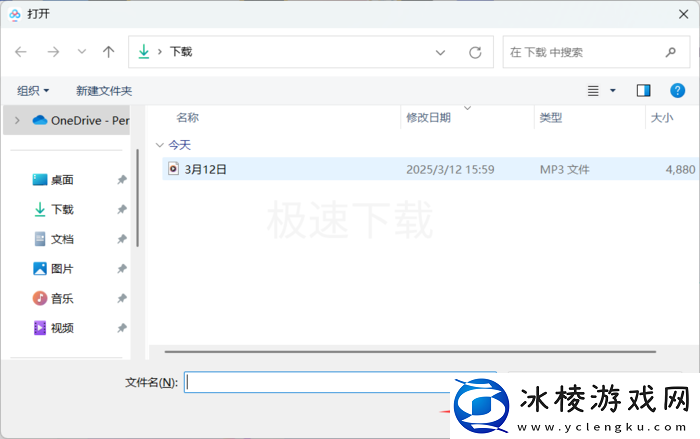Click the date 2025/3/12 15:59
The width and height of the screenshot is (700, 439).
coord(450,169)
